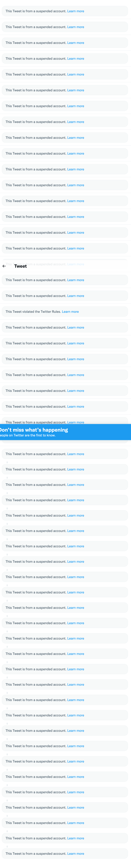Viewport: 131px width, 868px height.
Task: Open Learn more directly below the Twitter Rules notice
Action: point(76,328)
